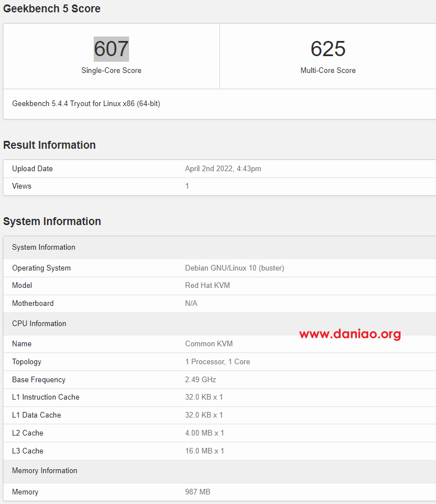The width and height of the screenshot is (436, 504).
Task: Click the highlighted 607 single-core score
Action: tap(111, 49)
